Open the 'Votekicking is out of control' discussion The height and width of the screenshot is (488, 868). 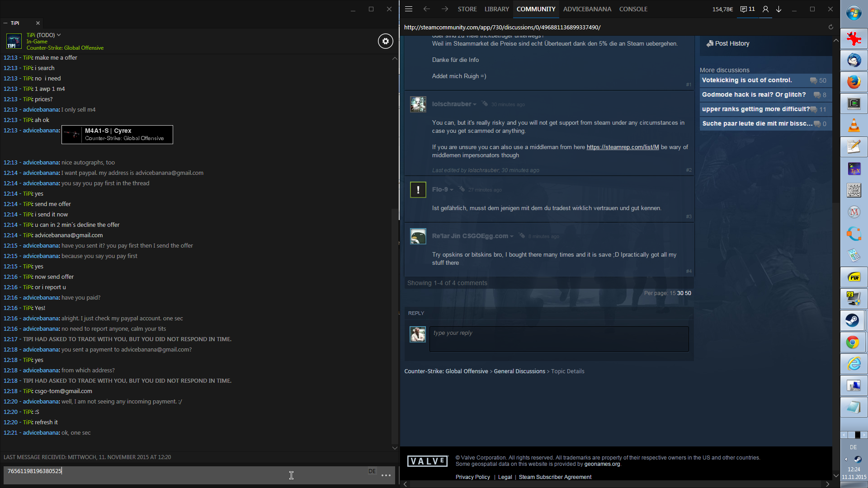pyautogui.click(x=746, y=80)
